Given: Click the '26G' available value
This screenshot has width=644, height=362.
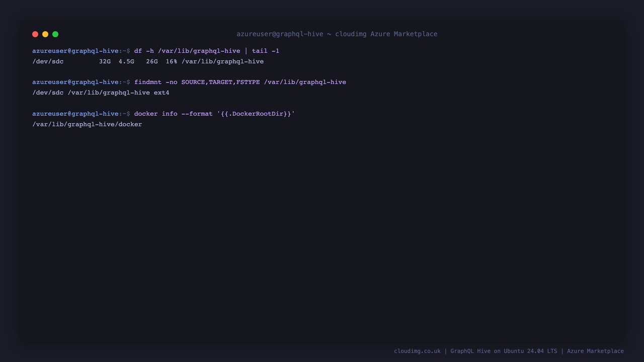Looking at the screenshot, I should tap(152, 61).
